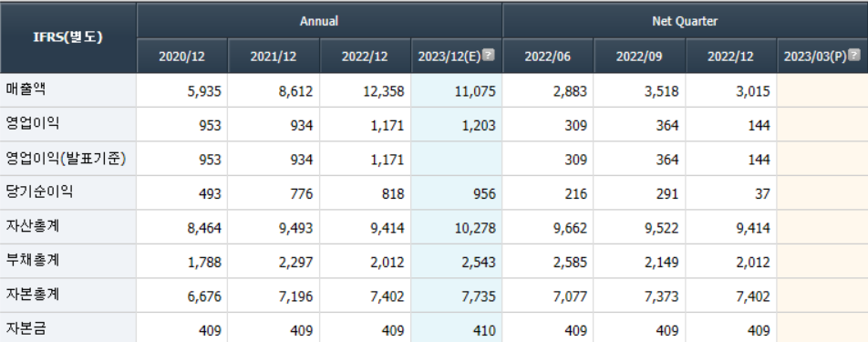Select the 매출액 row label

coord(26,89)
